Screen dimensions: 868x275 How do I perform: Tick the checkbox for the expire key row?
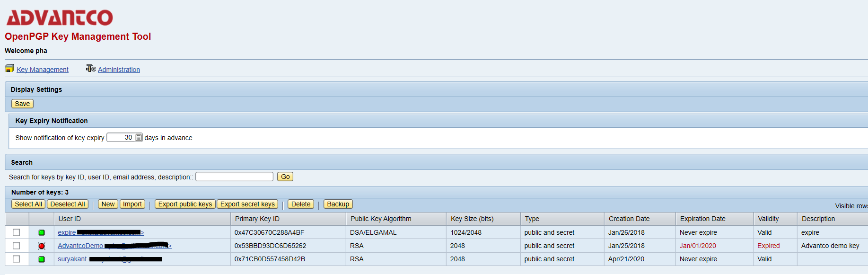click(x=17, y=232)
